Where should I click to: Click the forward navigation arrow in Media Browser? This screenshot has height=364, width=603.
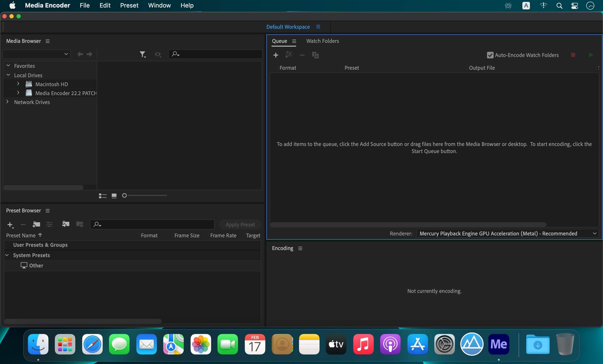point(89,54)
